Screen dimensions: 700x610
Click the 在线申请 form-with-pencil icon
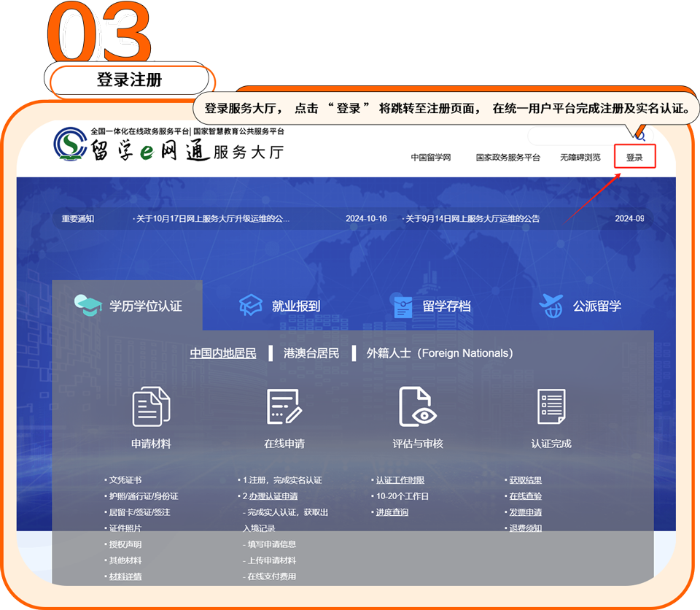coord(284,406)
